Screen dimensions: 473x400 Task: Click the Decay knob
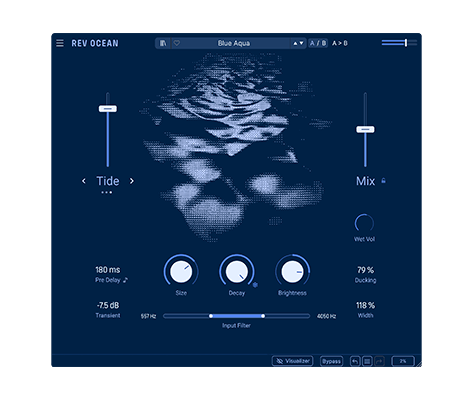(237, 272)
